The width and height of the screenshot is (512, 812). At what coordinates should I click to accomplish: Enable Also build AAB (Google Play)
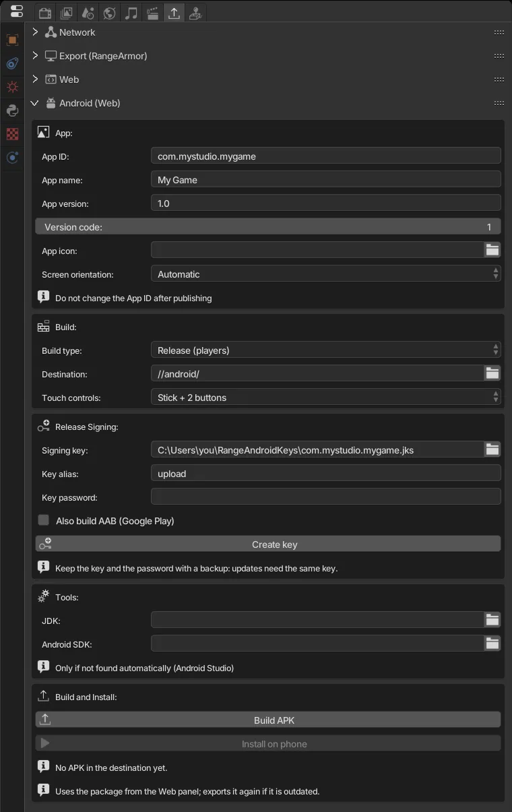click(x=44, y=520)
